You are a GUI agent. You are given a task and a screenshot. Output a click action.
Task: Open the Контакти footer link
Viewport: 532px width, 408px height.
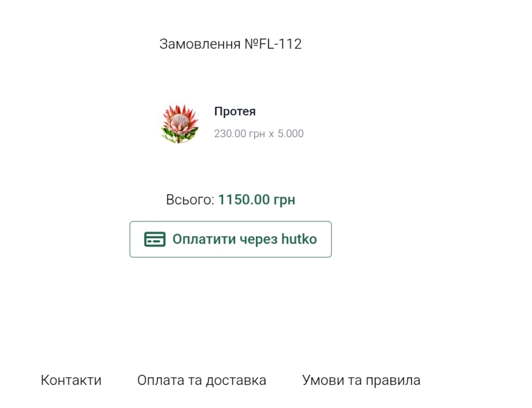point(71,380)
